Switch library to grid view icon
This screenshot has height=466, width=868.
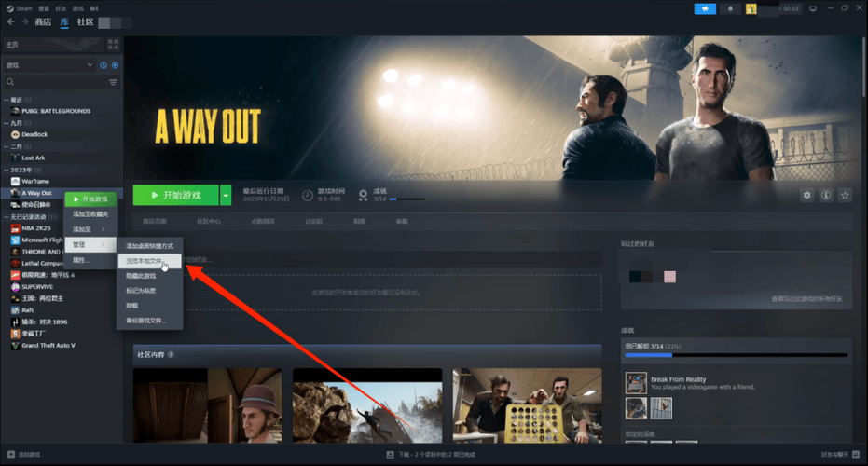[113, 45]
